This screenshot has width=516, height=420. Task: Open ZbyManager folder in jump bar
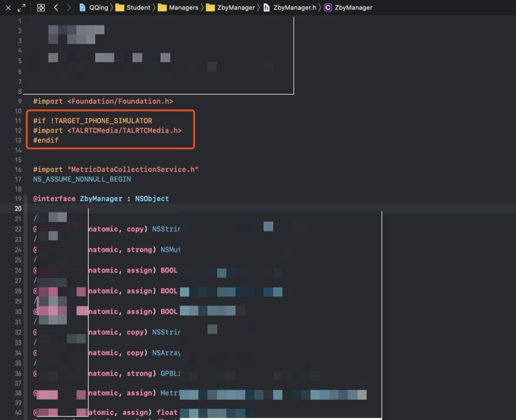pos(231,7)
